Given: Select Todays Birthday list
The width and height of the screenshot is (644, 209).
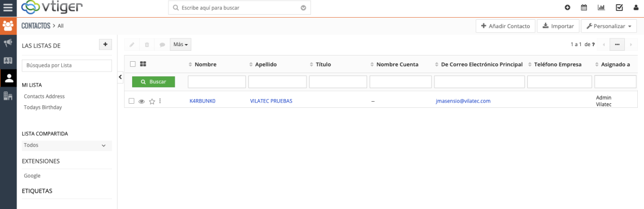Looking at the screenshot, I should 43,107.
